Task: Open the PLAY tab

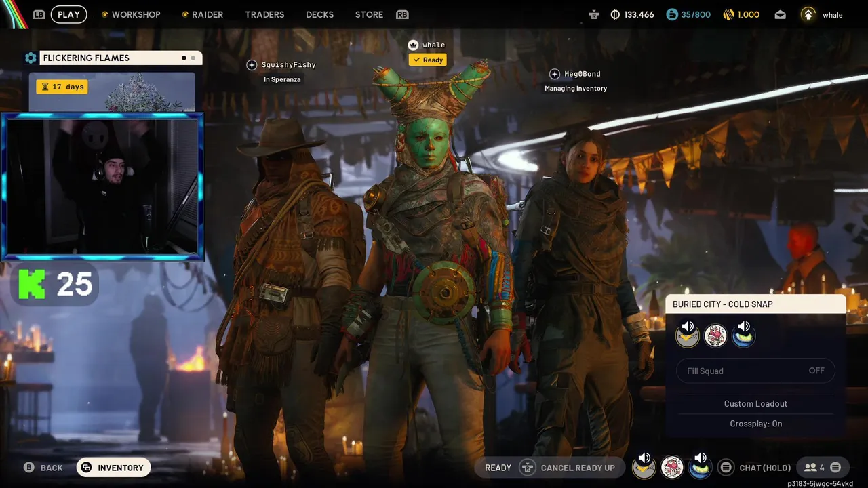Action: point(68,14)
